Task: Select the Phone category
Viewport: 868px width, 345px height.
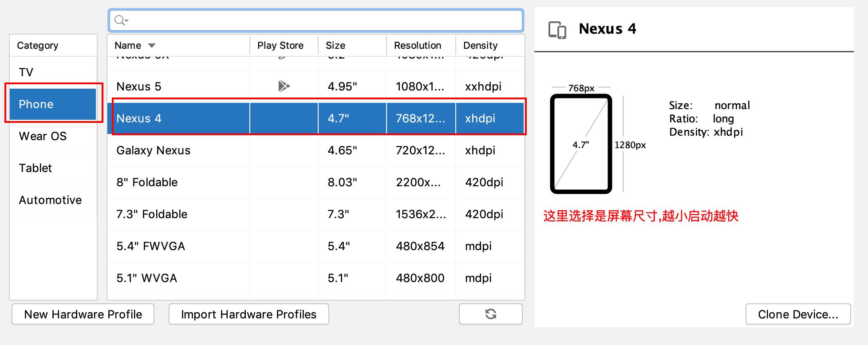Action: pyautogui.click(x=53, y=104)
